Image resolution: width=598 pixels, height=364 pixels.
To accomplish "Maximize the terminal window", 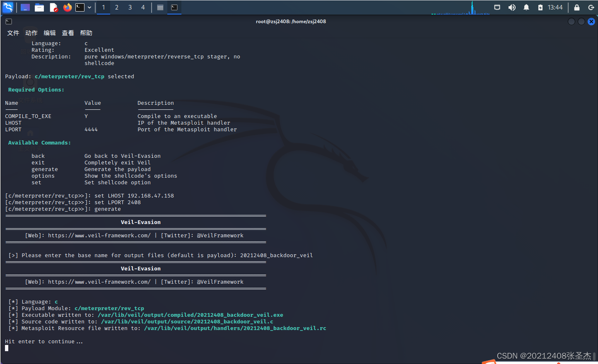I will point(581,22).
